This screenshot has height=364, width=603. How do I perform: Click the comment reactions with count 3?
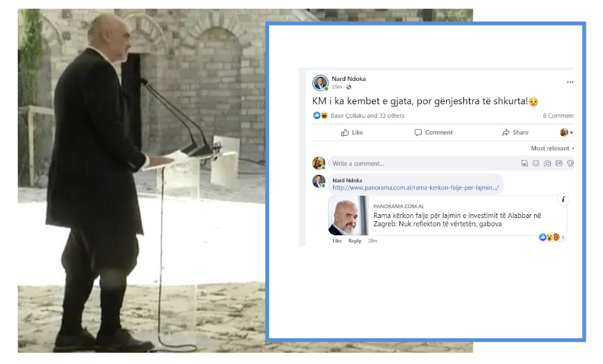[x=552, y=237]
